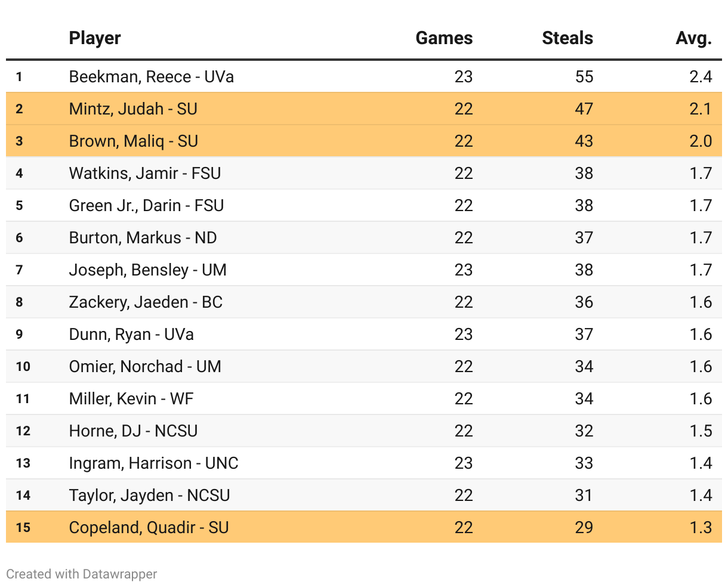The width and height of the screenshot is (728, 588).
Task: Click the Player column header
Action: pyautogui.click(x=95, y=38)
